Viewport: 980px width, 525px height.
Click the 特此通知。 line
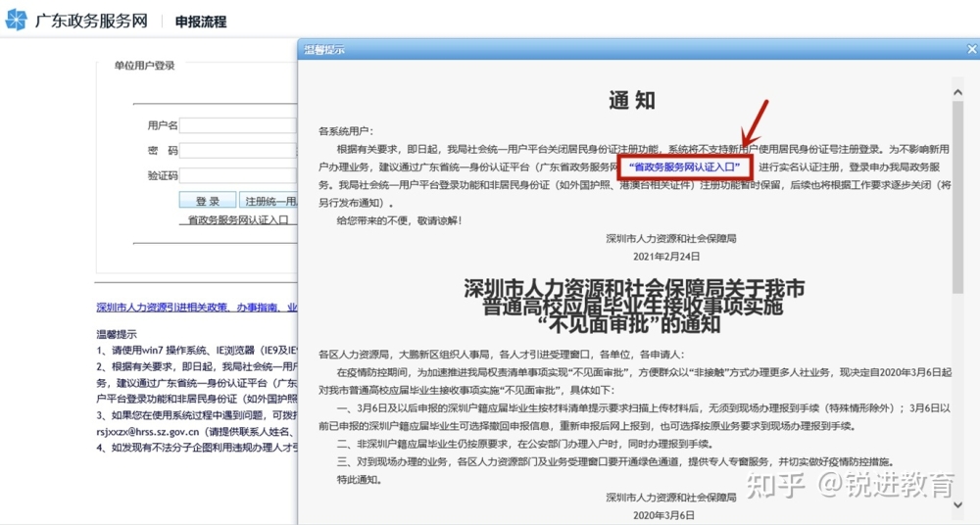pyautogui.click(x=360, y=479)
